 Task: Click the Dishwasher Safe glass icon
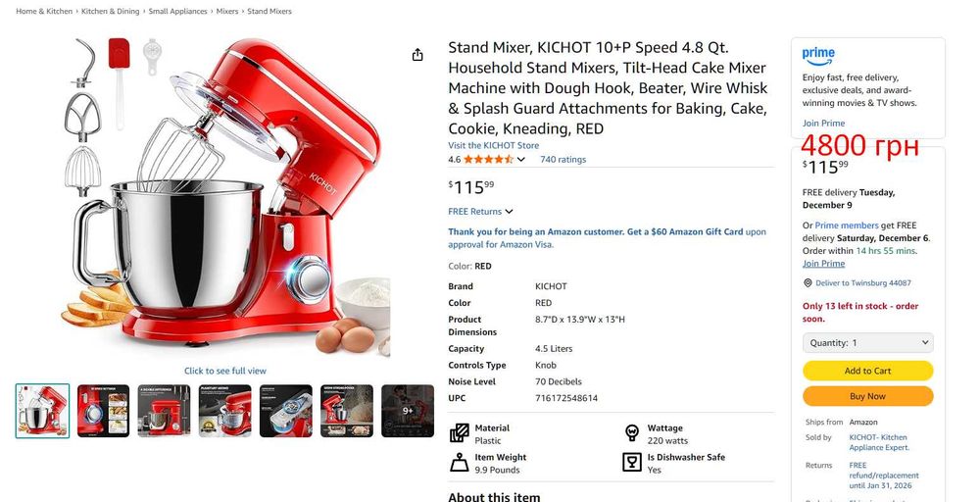click(632, 463)
